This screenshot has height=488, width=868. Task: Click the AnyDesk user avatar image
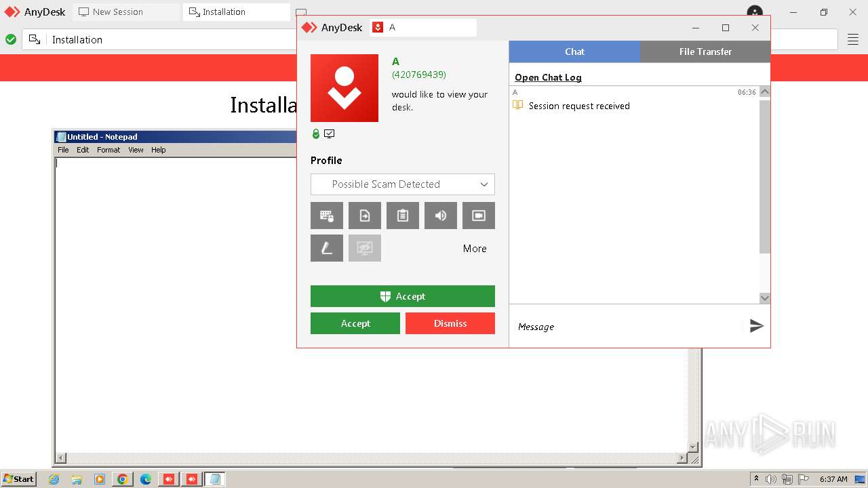[344, 88]
